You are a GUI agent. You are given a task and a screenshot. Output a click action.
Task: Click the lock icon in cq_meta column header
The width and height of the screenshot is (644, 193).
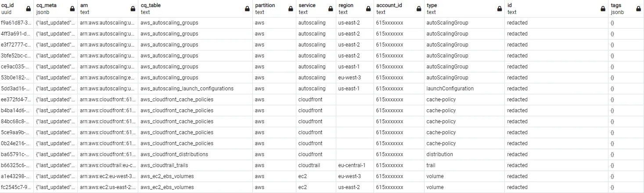72,9
